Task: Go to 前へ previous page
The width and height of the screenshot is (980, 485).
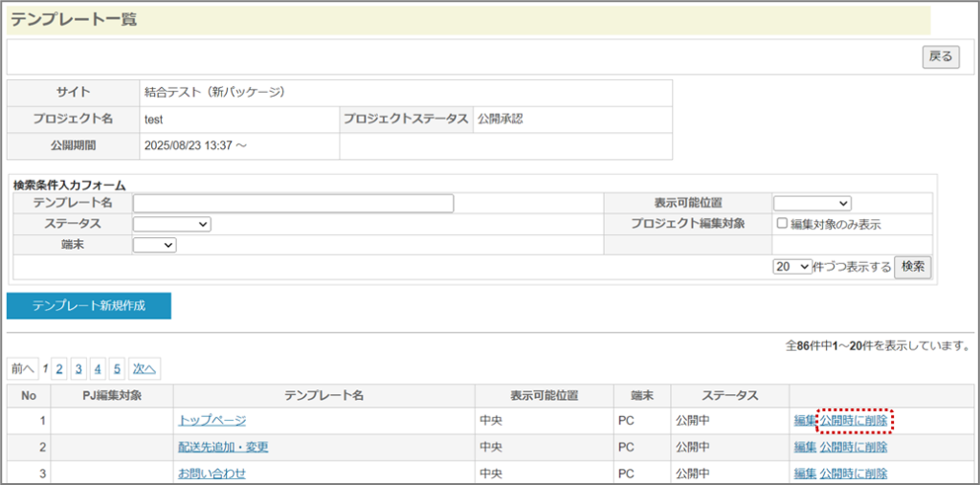Action: (23, 368)
